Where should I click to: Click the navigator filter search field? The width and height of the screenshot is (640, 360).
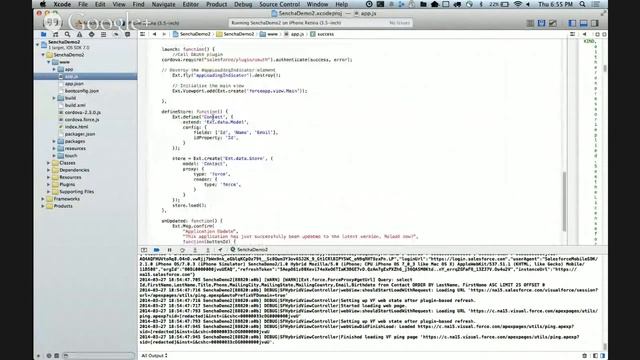pyautogui.click(x=99, y=356)
